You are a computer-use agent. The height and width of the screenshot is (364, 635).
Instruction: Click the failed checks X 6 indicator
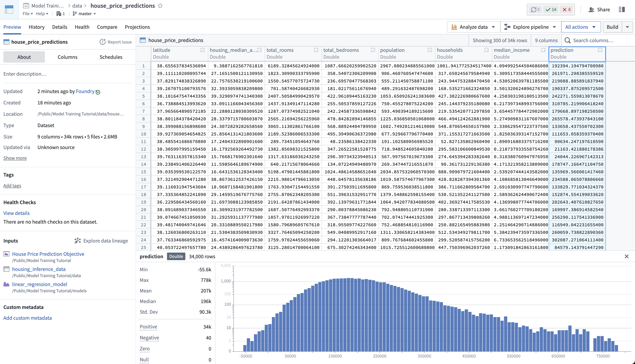[x=566, y=9]
